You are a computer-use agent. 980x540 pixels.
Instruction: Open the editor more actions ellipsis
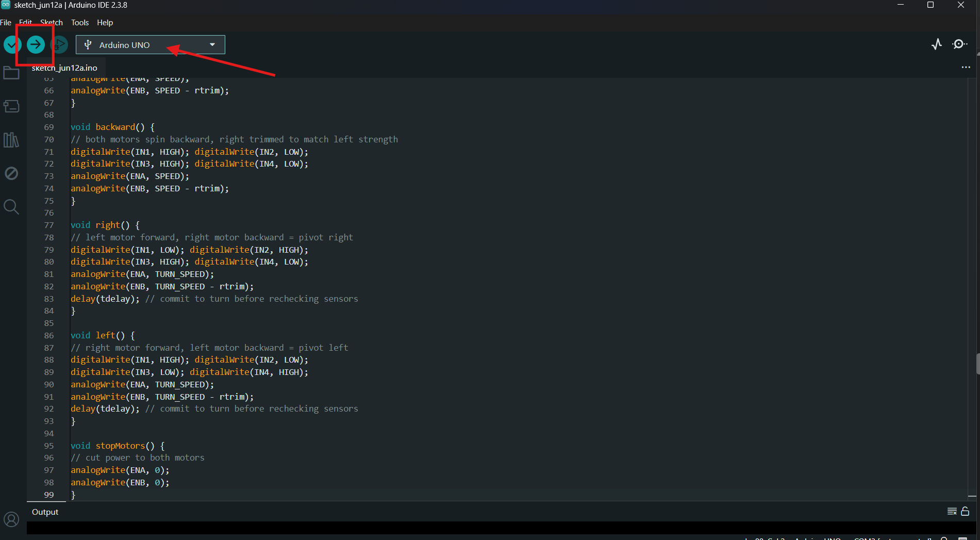tap(966, 68)
